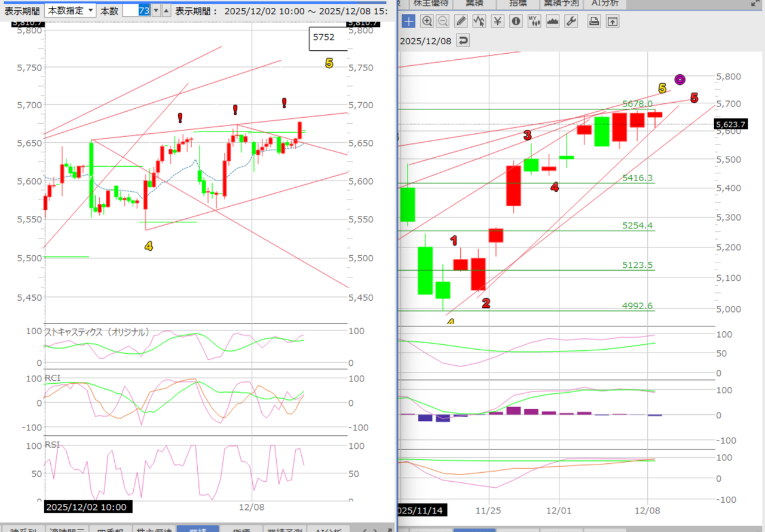Click the zoom in magnifier icon
Screen dimensions: 765x532
pyautogui.click(x=427, y=22)
